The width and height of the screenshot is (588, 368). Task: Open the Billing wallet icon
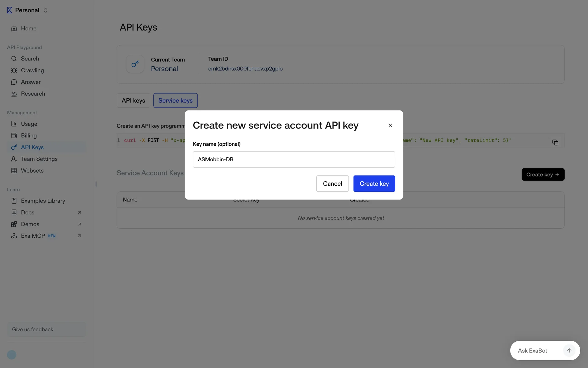14,136
